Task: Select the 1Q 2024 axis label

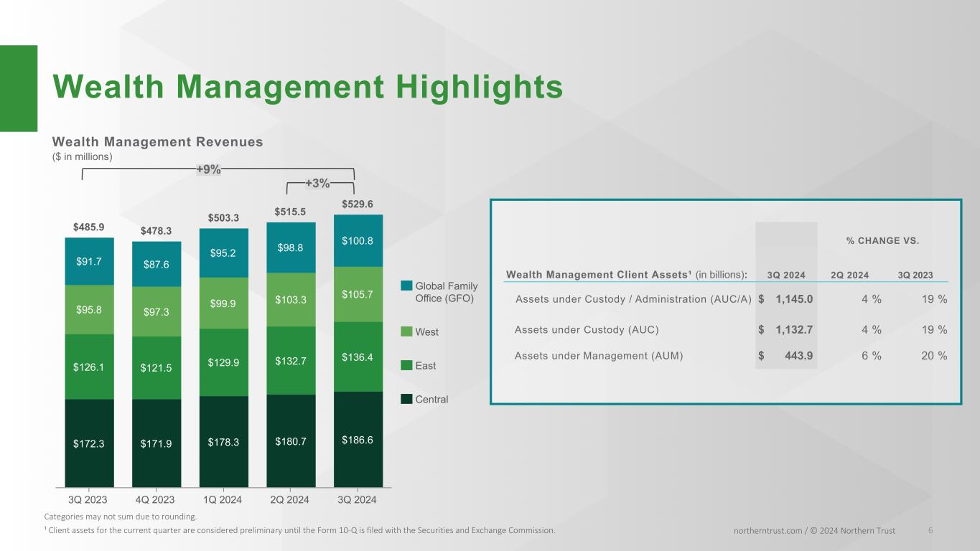Action: pos(224,500)
